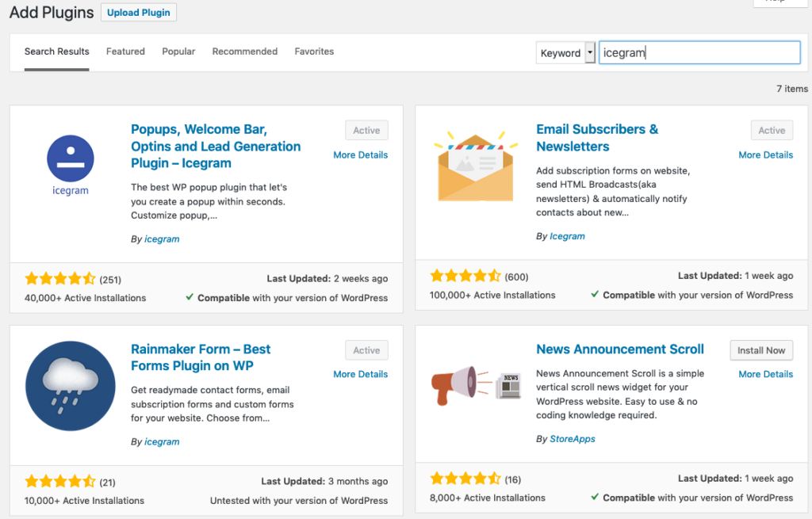Screen dimensions: 812x519
Task: Click inside the plugin search input field
Action: click(698, 52)
